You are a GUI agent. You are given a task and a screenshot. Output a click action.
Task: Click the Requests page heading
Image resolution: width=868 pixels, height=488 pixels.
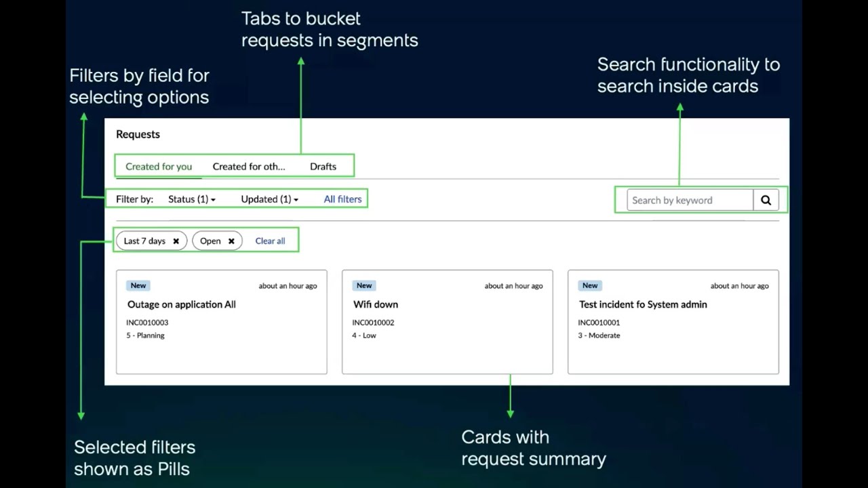138,134
